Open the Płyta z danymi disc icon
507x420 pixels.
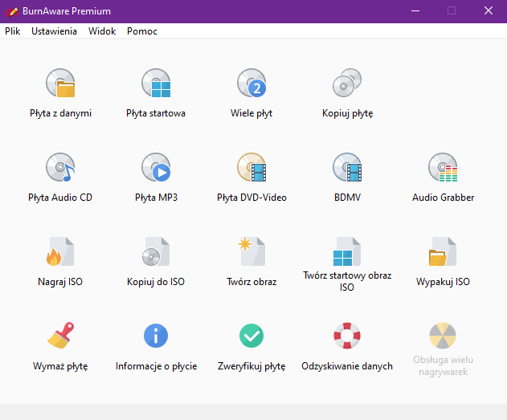coord(60,83)
